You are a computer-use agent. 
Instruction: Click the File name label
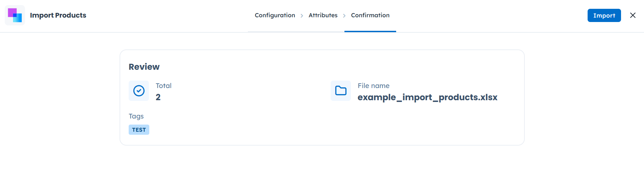click(x=373, y=86)
